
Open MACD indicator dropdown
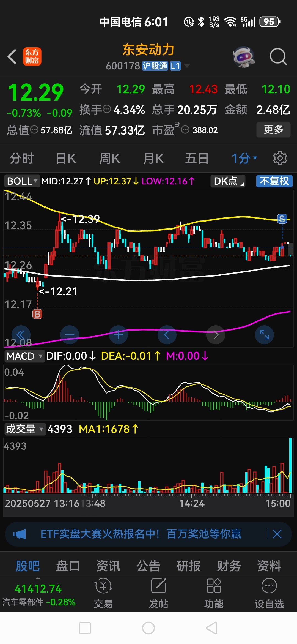coord(24,356)
